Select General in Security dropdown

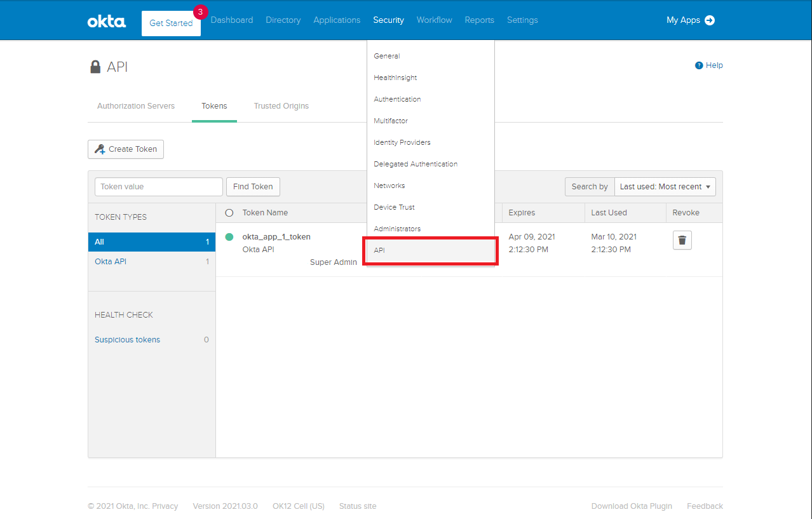(x=431, y=56)
